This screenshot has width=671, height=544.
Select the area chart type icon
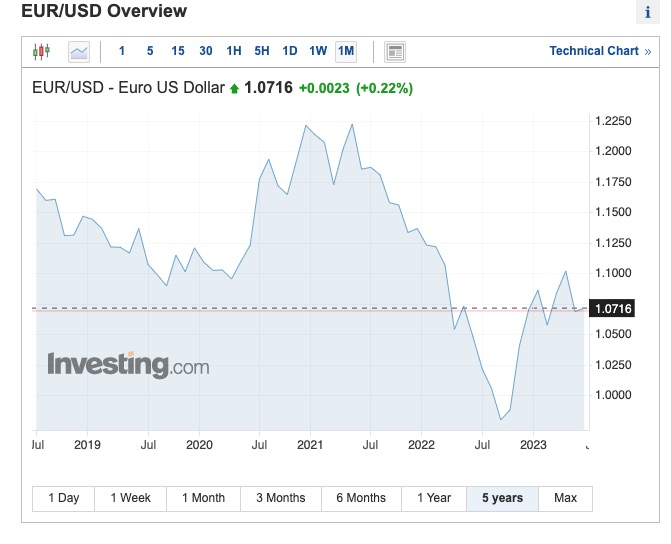(x=79, y=51)
